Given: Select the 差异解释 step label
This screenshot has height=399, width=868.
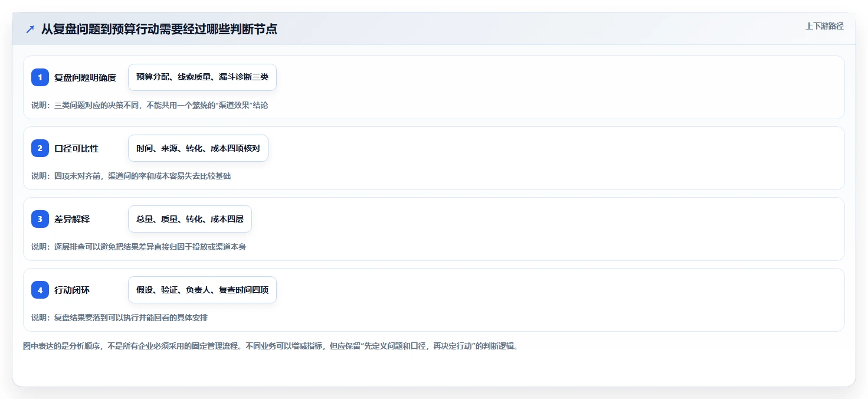Looking at the screenshot, I should point(72,219).
